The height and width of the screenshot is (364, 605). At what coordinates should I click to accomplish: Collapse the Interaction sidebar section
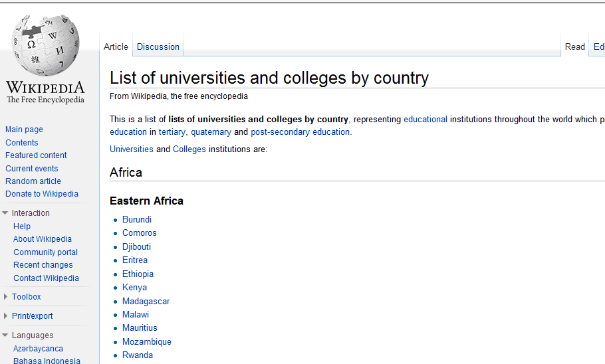point(31,213)
